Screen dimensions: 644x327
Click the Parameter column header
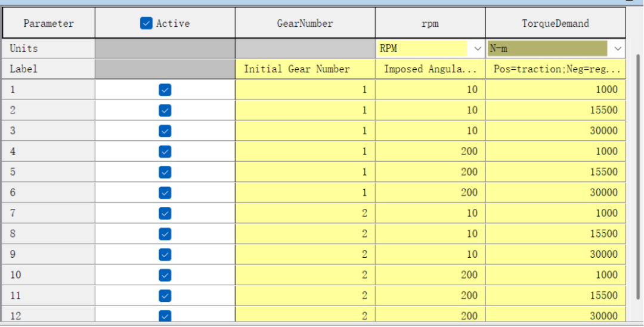(48, 24)
